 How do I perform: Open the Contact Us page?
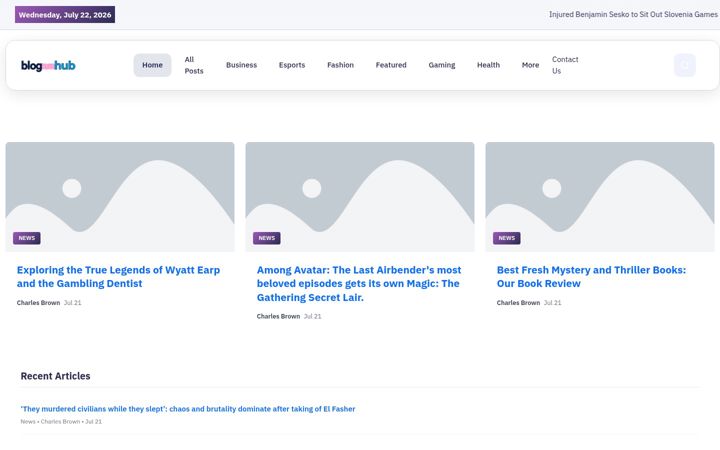point(565,65)
